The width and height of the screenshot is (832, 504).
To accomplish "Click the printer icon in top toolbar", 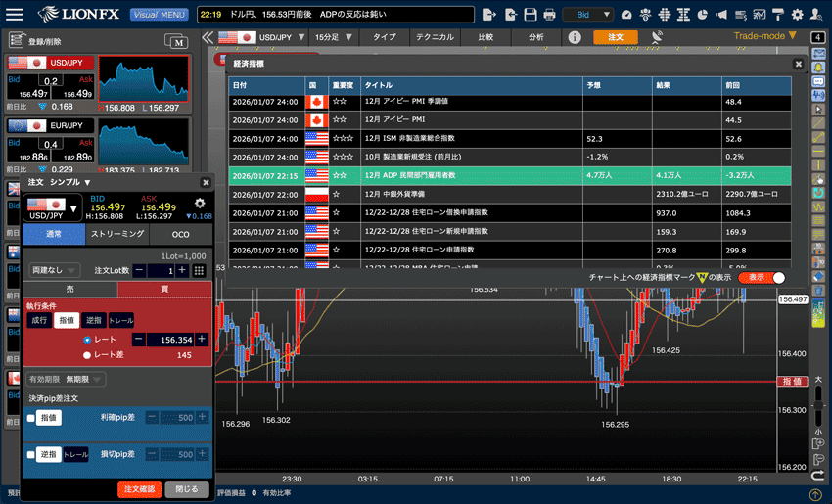I will [x=549, y=15].
